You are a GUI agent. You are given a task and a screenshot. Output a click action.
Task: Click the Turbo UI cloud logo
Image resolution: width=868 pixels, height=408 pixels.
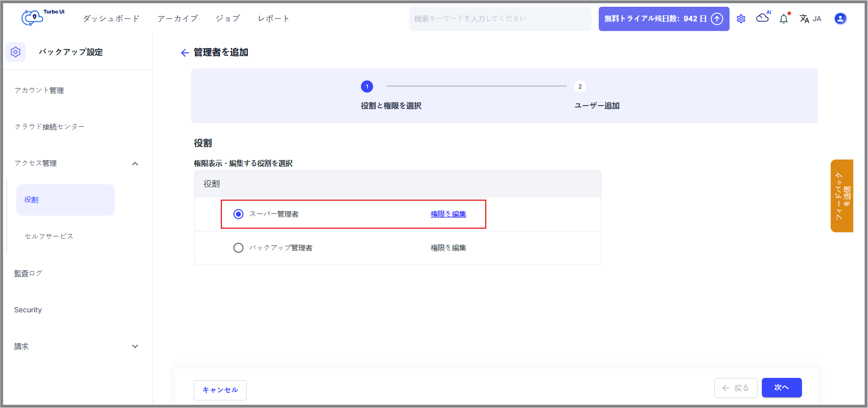point(33,18)
